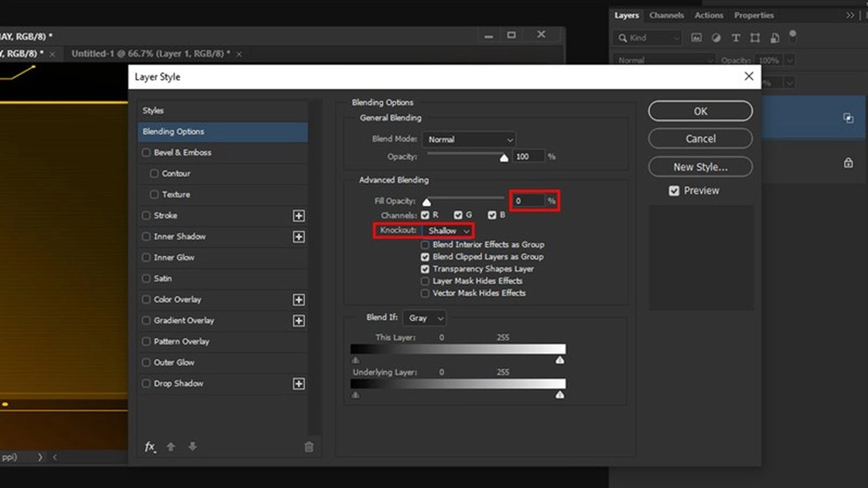Click the lock icon on background layer
Screen dimensions: 868x488
[848, 163]
